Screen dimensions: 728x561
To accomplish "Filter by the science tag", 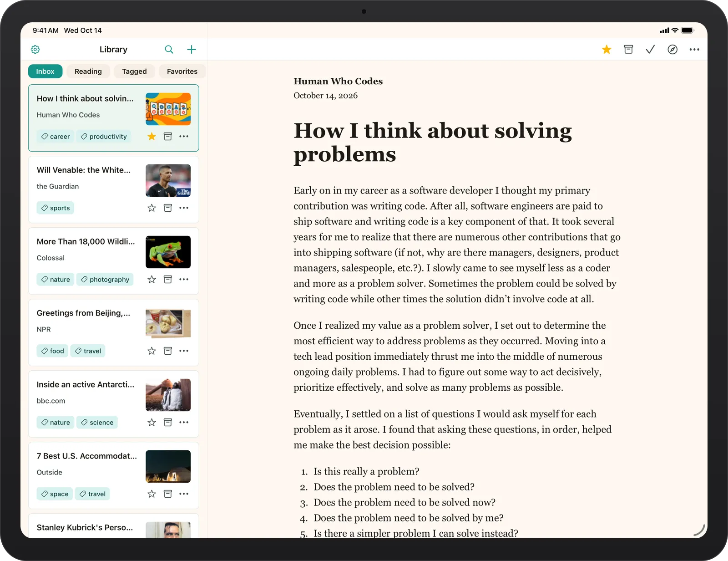I will [x=97, y=422].
